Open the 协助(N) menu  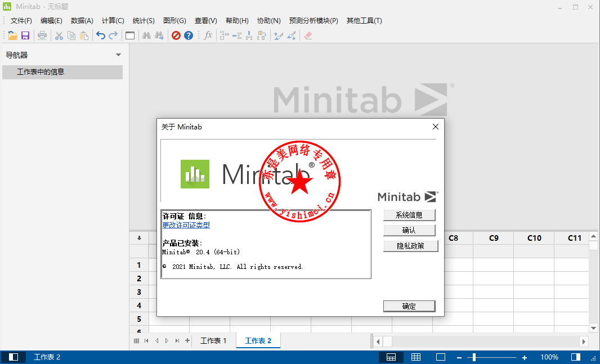coord(268,21)
